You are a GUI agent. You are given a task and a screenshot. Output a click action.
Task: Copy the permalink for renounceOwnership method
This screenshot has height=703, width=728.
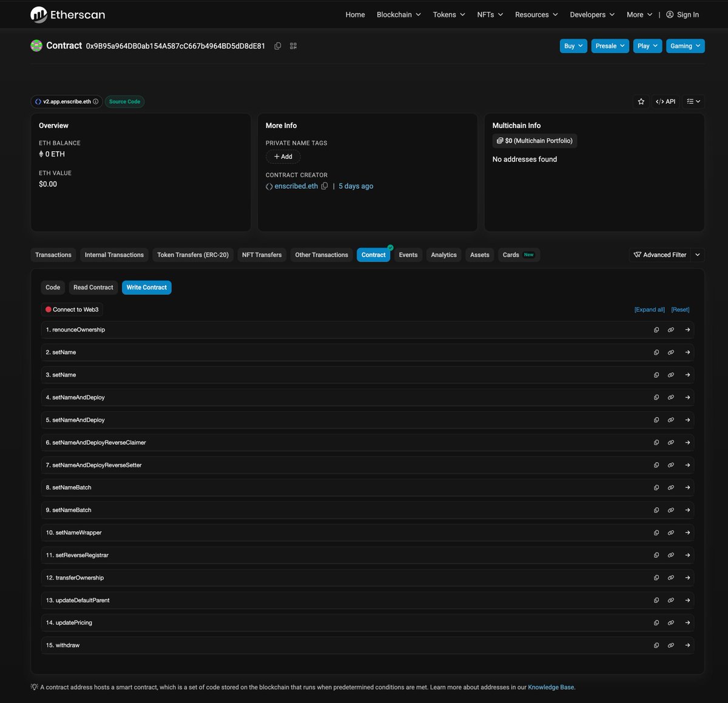671,330
